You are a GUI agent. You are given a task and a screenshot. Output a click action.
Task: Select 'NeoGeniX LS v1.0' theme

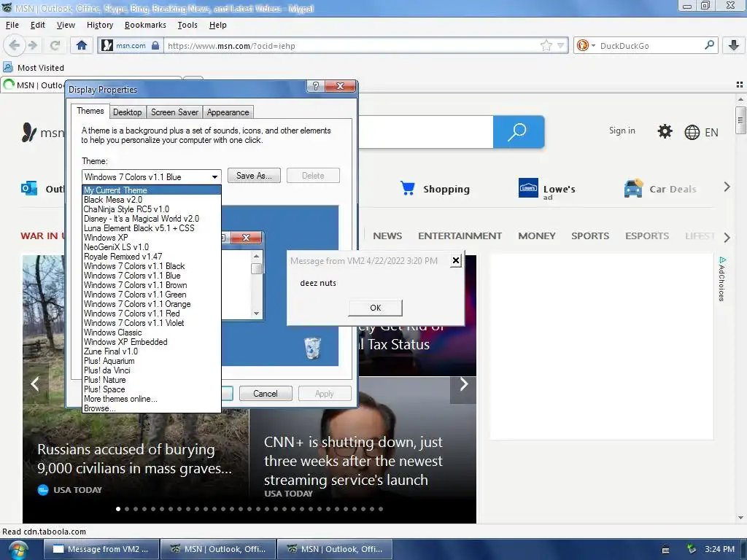pyautogui.click(x=152, y=247)
